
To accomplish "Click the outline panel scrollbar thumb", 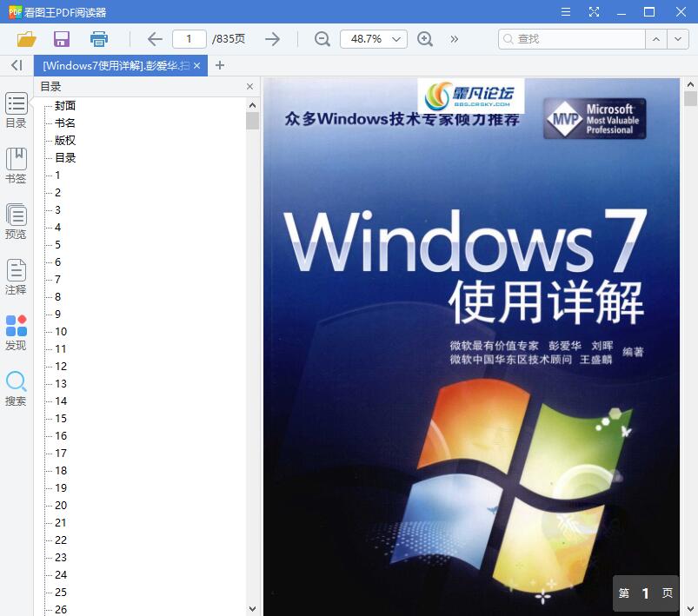I will [x=252, y=120].
